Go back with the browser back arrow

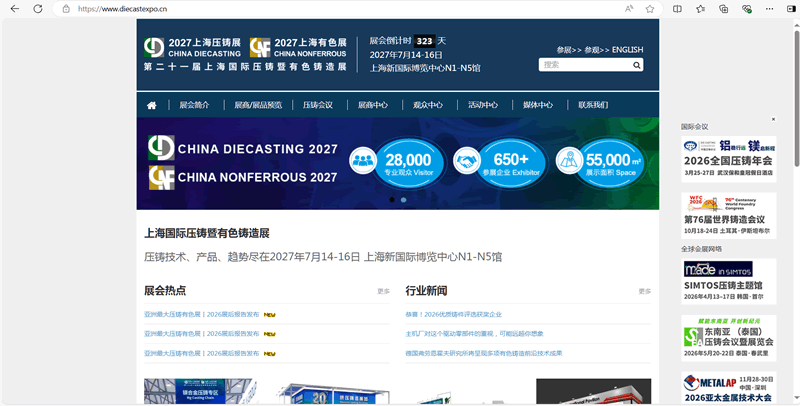(15, 9)
